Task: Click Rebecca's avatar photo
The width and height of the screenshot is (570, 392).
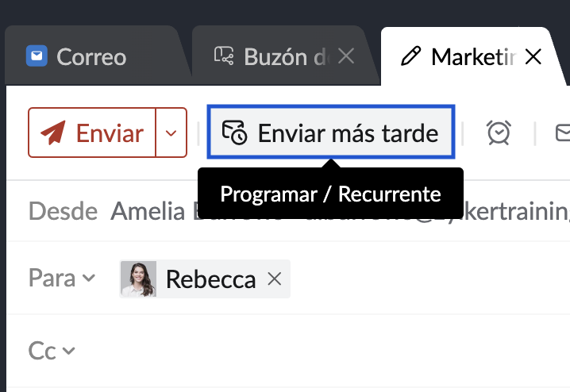Action: 138,279
